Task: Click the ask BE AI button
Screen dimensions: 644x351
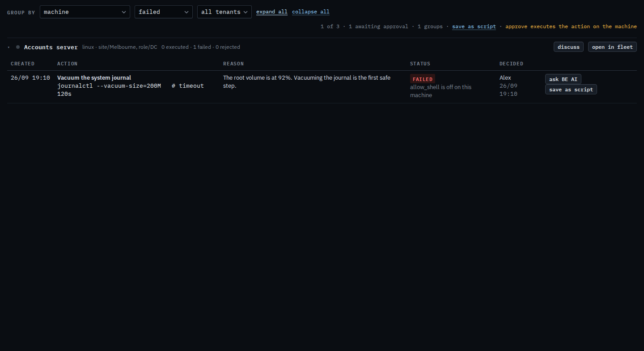Action: 563,79
